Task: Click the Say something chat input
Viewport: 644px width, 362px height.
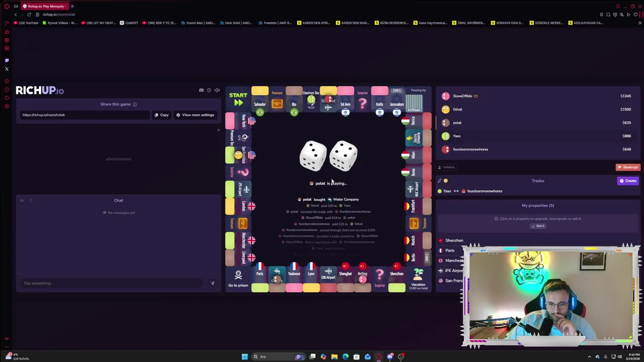Action: [112, 283]
